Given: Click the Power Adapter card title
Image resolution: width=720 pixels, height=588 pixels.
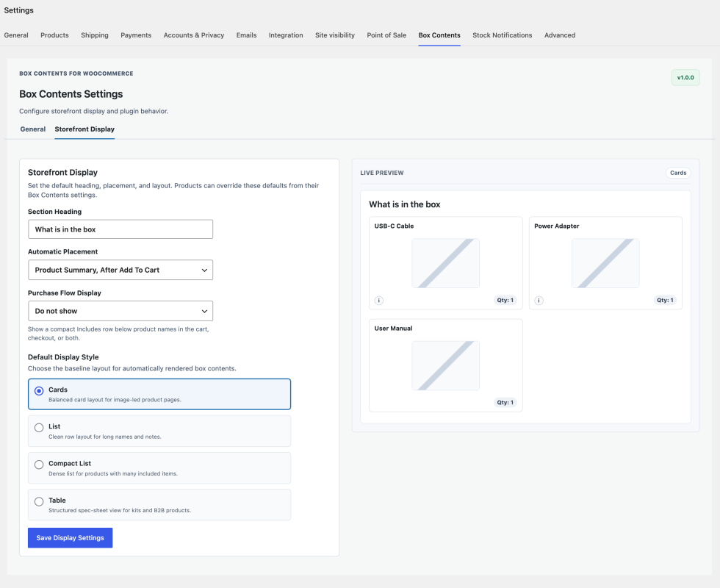Looking at the screenshot, I should [x=557, y=226].
